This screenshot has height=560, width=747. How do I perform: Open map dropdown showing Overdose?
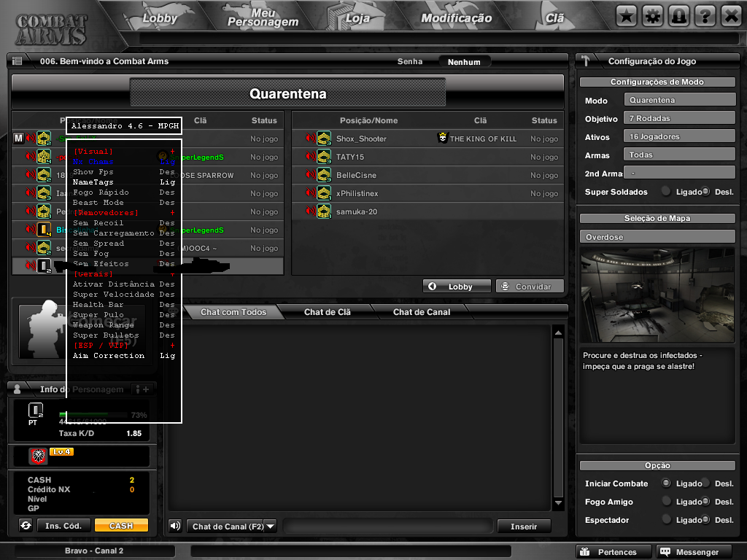pos(657,237)
